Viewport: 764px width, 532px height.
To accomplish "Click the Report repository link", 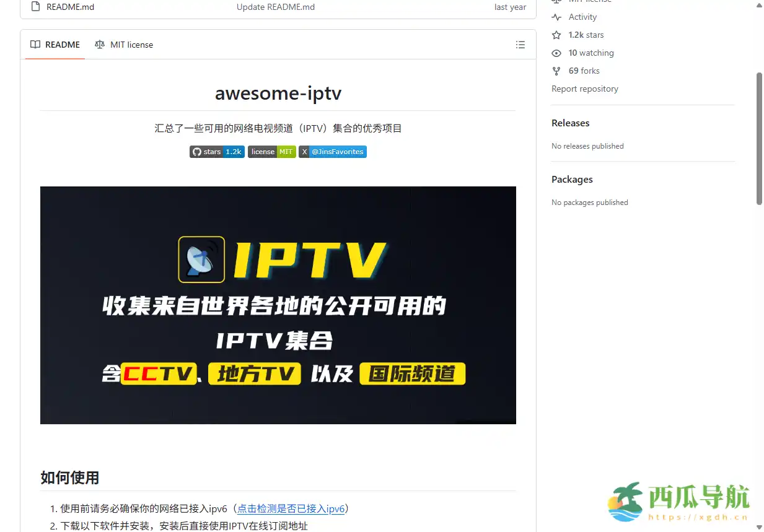I will [x=584, y=89].
